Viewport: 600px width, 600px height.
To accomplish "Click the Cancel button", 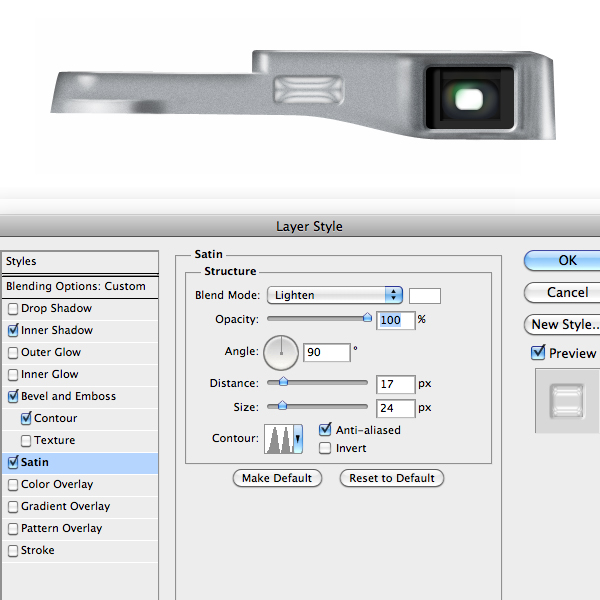I will click(x=562, y=292).
